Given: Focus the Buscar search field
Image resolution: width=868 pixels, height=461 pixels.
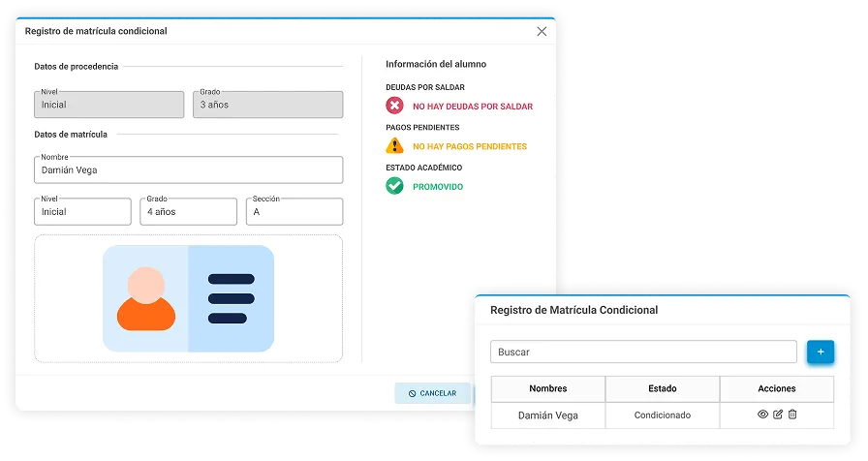Looking at the screenshot, I should point(643,352).
